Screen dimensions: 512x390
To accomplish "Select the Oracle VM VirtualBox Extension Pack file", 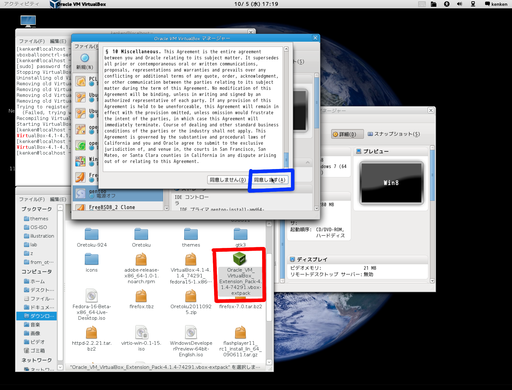I will pyautogui.click(x=240, y=274).
